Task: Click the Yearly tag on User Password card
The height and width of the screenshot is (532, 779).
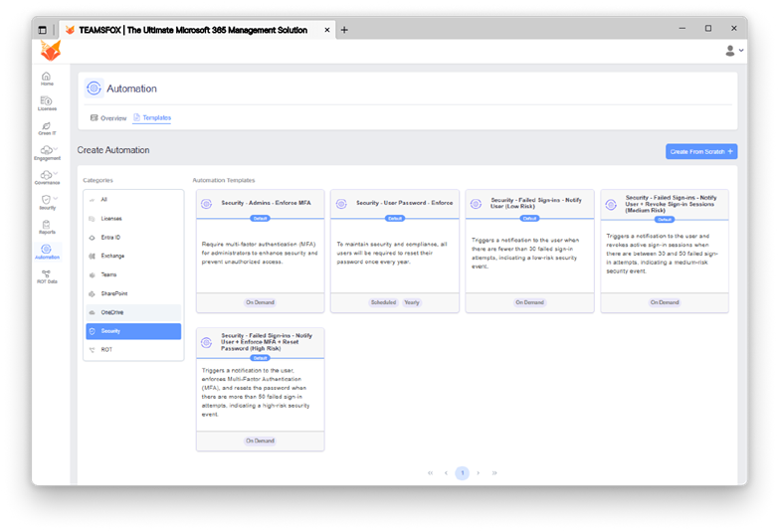Action: click(x=411, y=302)
